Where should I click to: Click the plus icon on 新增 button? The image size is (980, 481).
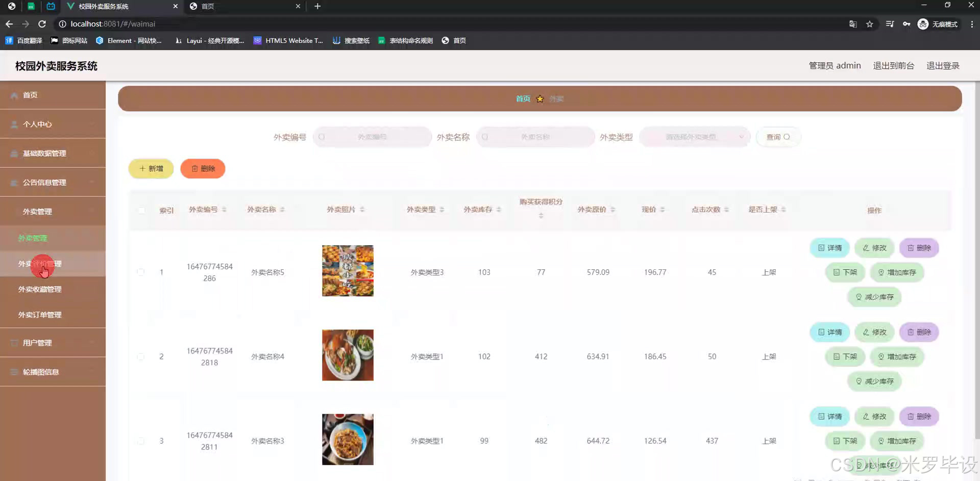point(142,168)
